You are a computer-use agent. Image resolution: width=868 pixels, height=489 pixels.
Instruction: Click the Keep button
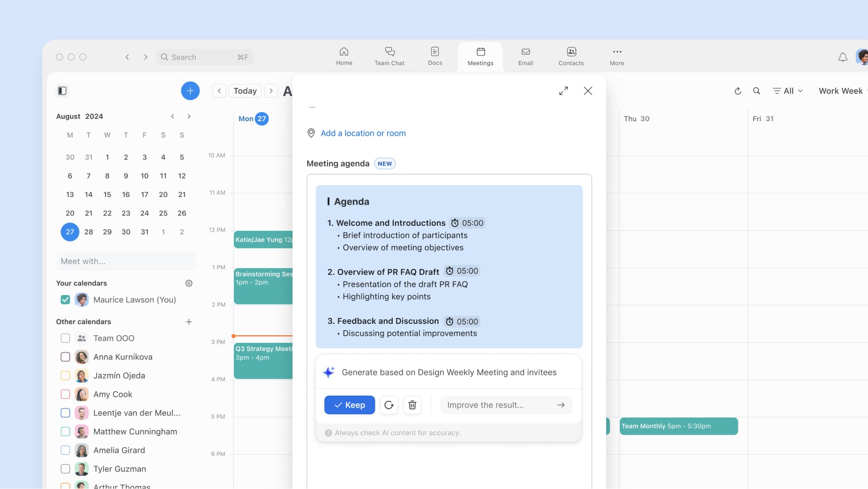tap(349, 405)
